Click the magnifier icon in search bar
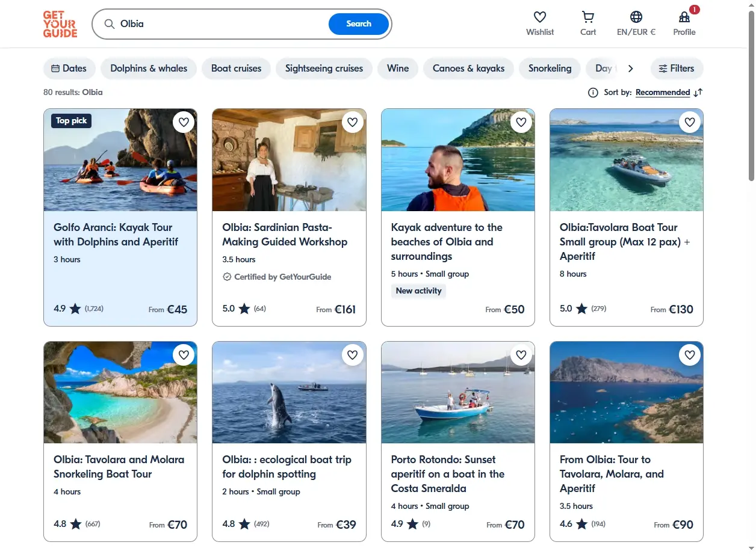Viewport: 756px width, 554px height. click(x=110, y=24)
